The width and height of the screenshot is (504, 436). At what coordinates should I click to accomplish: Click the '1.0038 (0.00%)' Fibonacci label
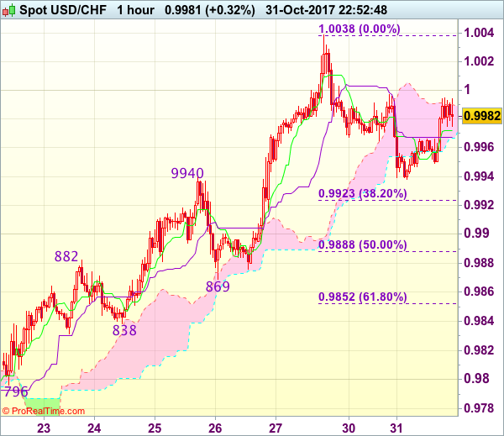pyautogui.click(x=360, y=29)
